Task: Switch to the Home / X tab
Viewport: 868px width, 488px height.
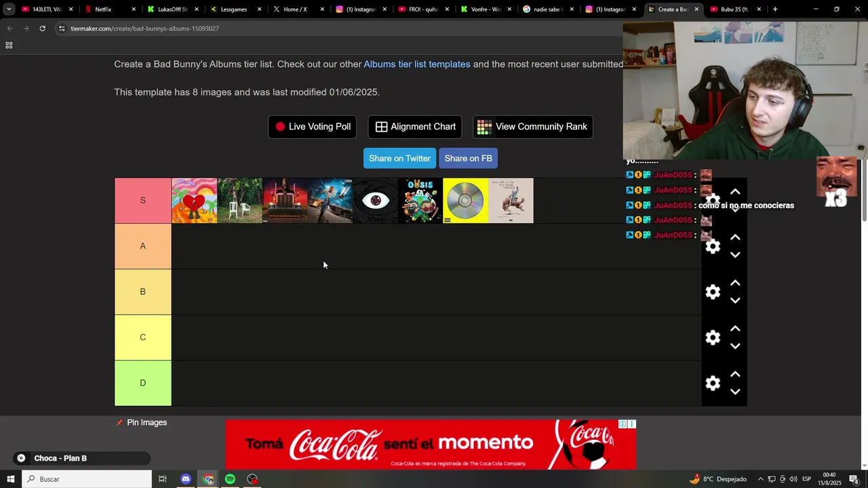Action: click(x=297, y=9)
